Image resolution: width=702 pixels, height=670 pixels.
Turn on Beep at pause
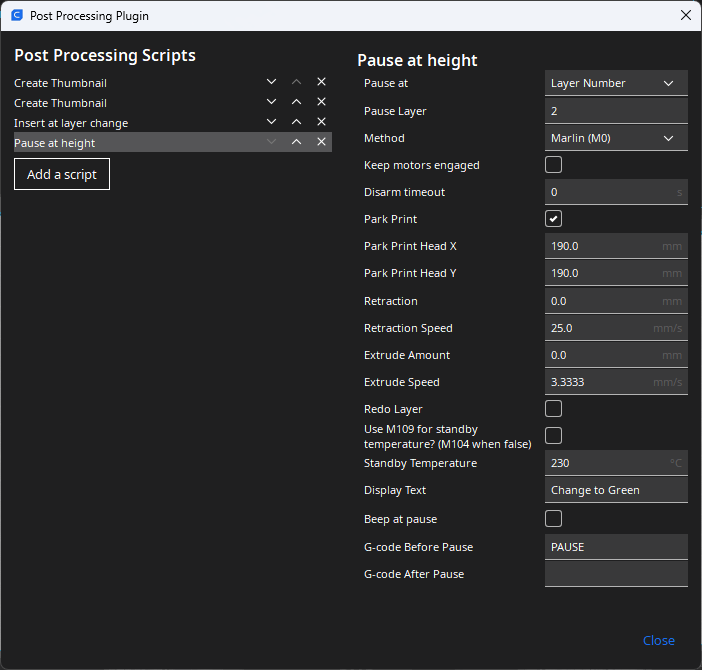point(553,519)
